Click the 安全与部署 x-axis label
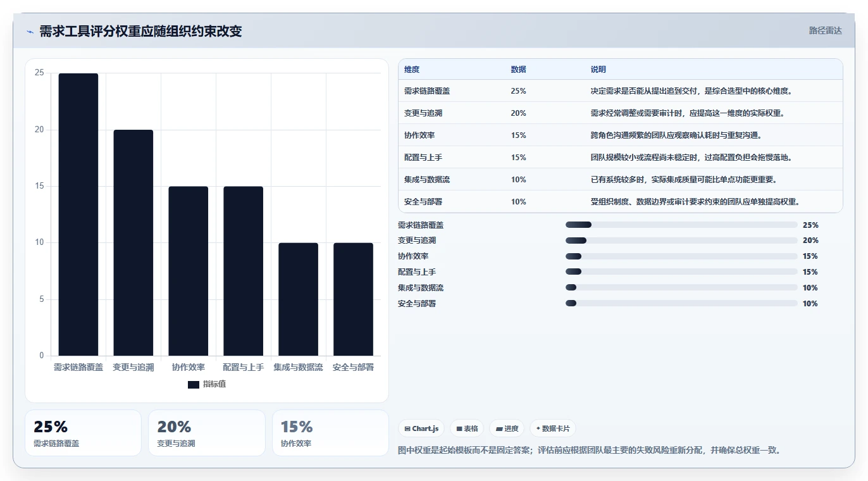The image size is (868, 481). 354,367
